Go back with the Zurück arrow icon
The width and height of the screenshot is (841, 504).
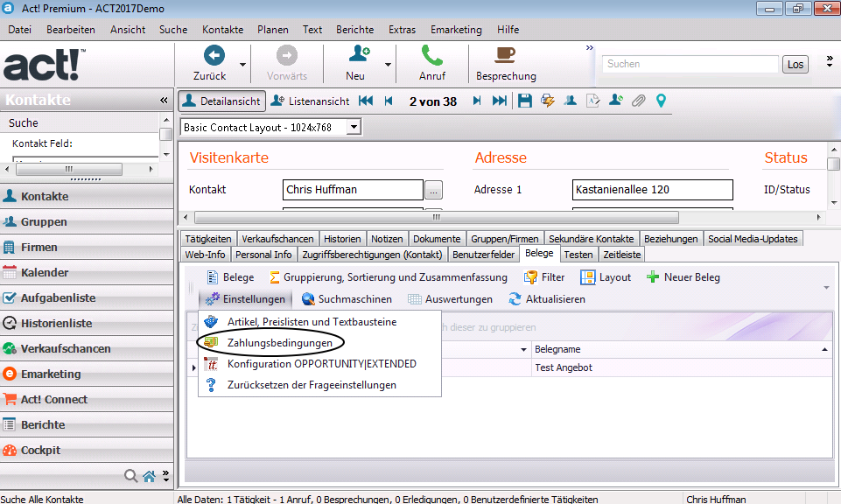coord(214,55)
